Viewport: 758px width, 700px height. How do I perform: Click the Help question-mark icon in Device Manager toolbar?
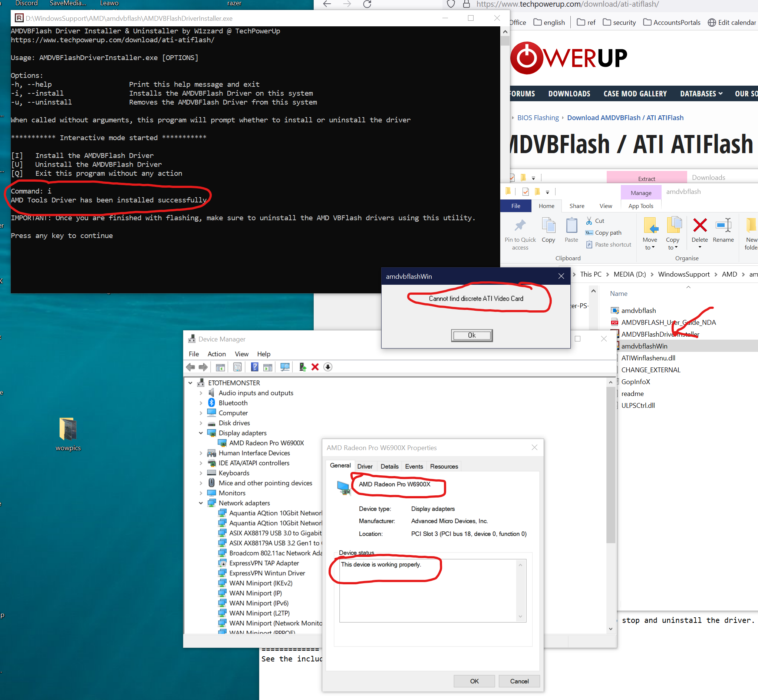[x=254, y=367]
